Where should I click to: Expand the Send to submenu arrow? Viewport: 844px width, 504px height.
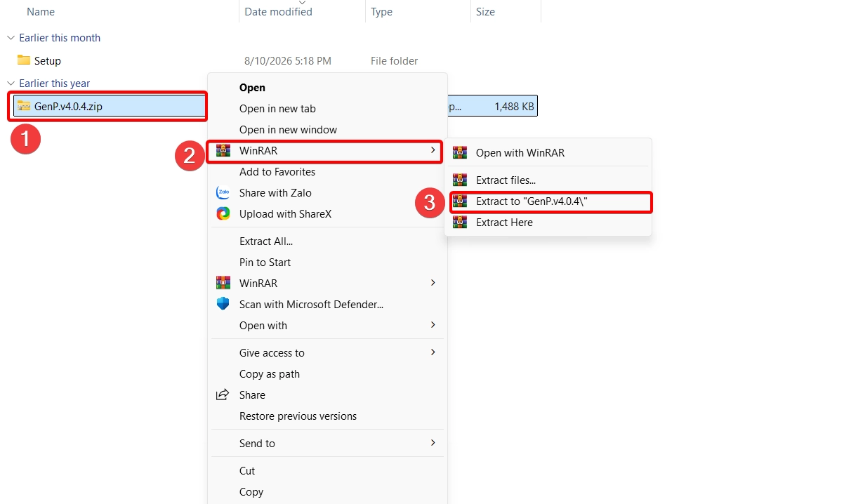(x=433, y=443)
